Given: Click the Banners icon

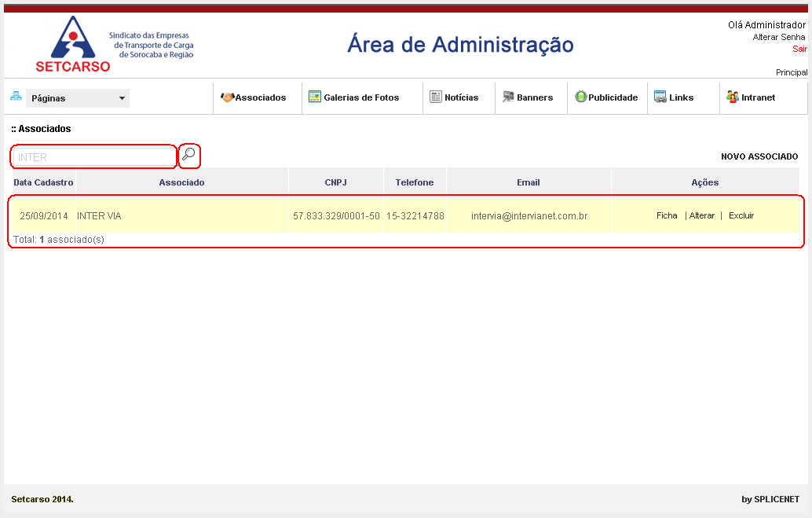Looking at the screenshot, I should 508,97.
